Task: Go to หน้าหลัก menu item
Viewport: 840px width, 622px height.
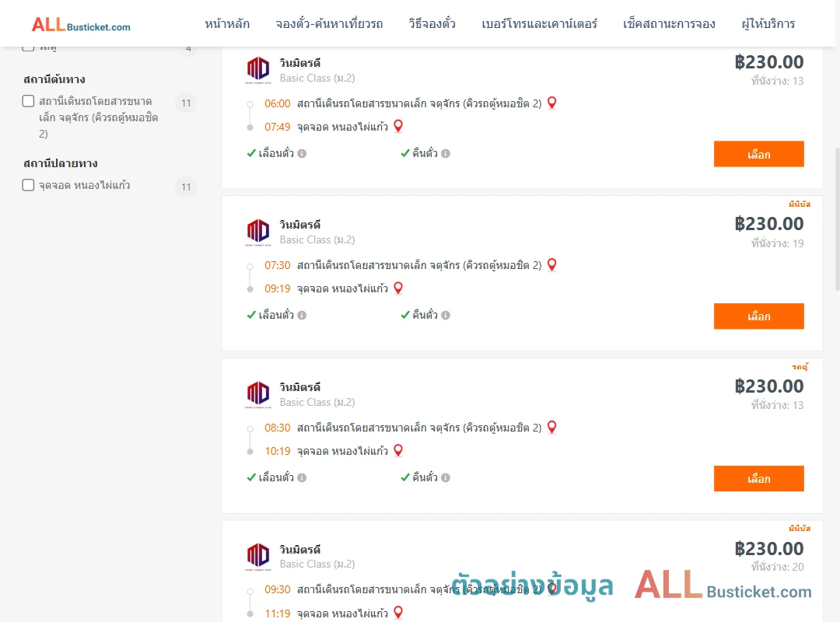Action: coord(227,23)
